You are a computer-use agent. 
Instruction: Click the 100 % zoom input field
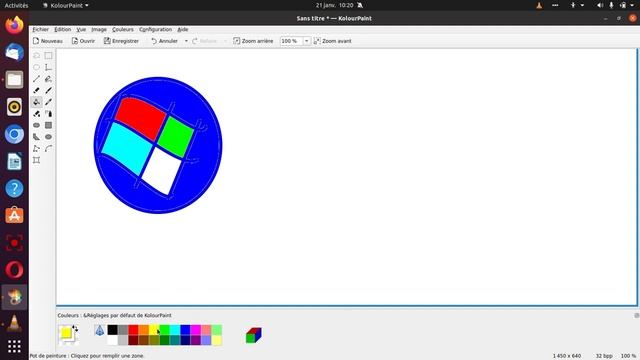tap(291, 41)
